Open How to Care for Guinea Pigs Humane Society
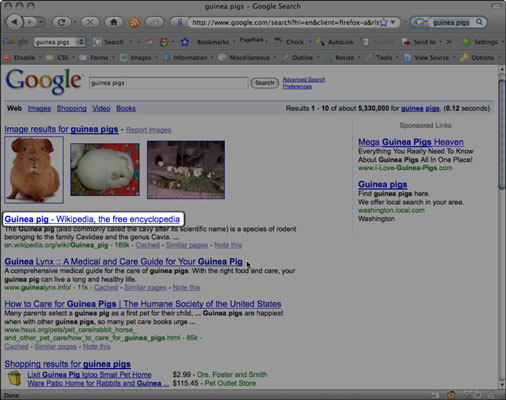 pyautogui.click(x=143, y=304)
